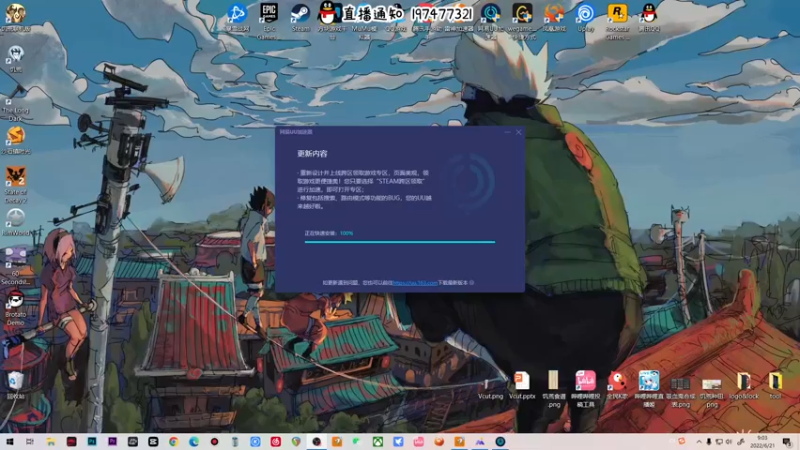Select the bilibili upload tool shortcut

(585, 389)
